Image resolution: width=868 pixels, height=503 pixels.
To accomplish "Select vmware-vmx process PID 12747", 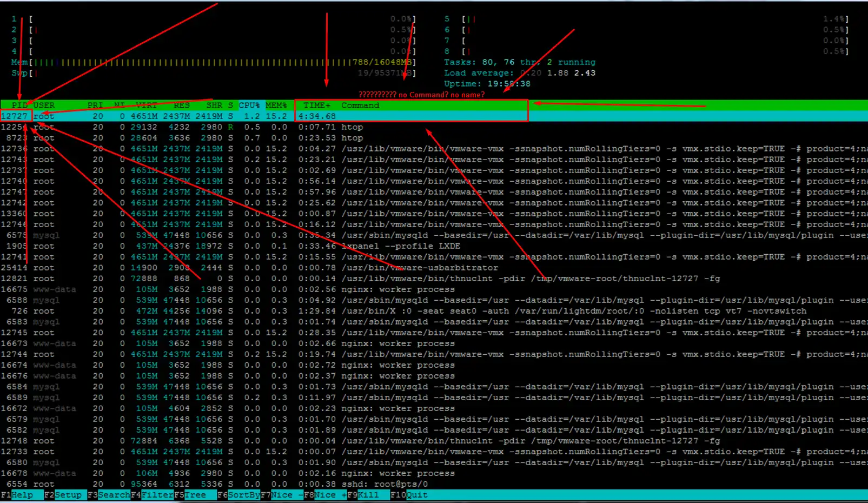I will [x=434, y=192].
